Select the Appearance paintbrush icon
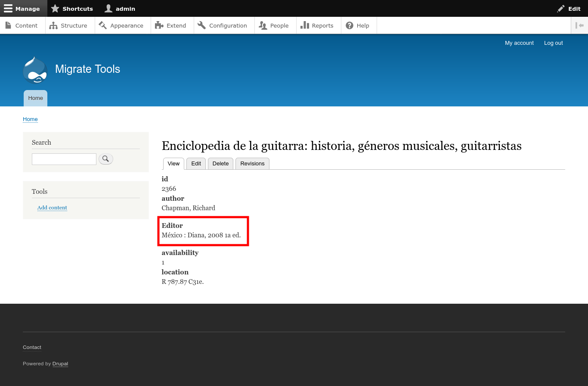The image size is (588, 386). pos(103,25)
